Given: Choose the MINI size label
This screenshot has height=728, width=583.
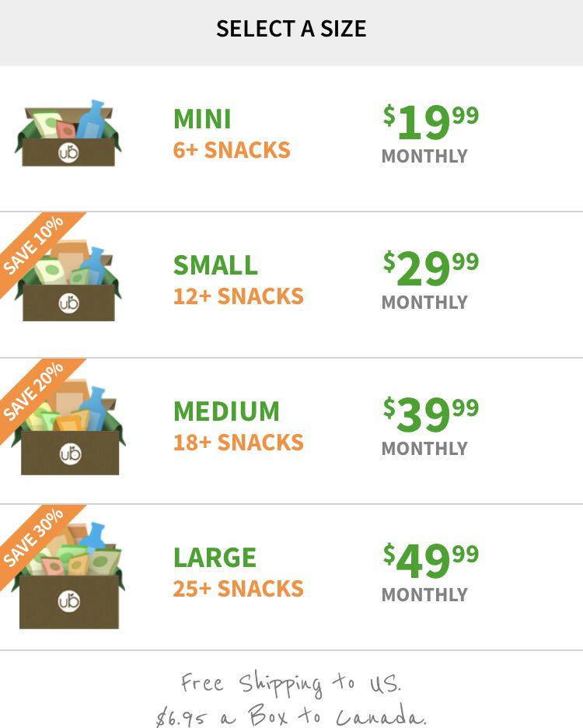Looking at the screenshot, I should 202,119.
